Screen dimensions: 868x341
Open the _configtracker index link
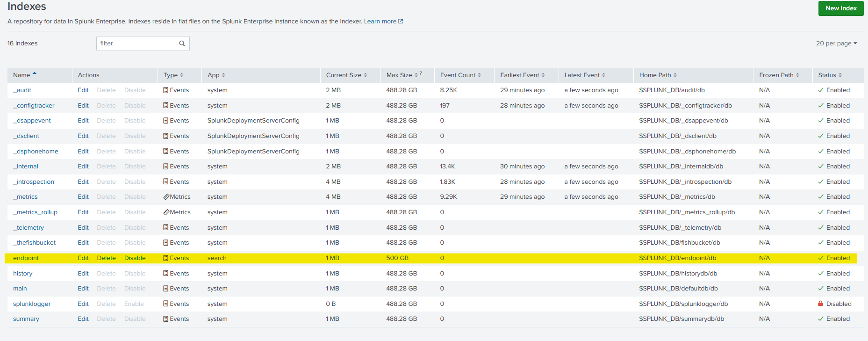click(x=34, y=106)
